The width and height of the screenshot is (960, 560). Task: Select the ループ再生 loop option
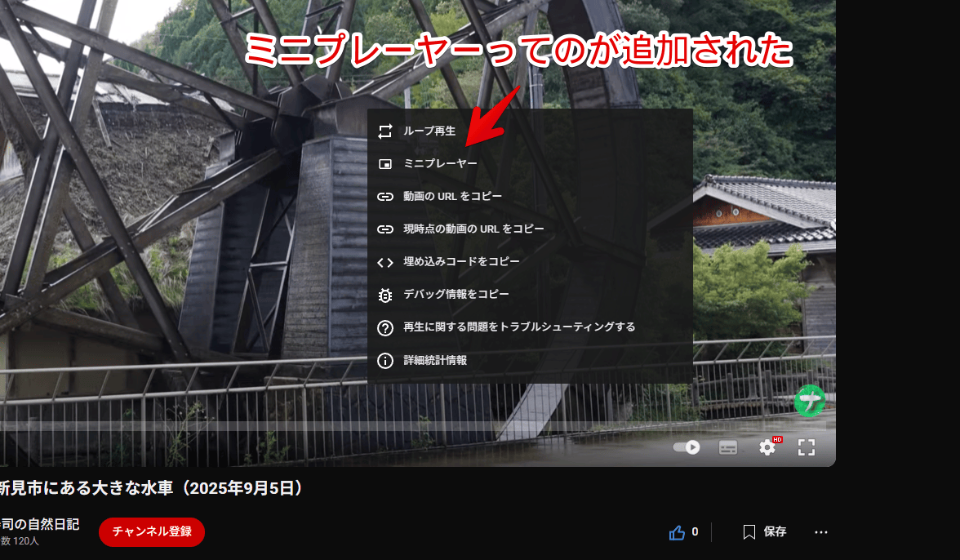click(x=429, y=131)
